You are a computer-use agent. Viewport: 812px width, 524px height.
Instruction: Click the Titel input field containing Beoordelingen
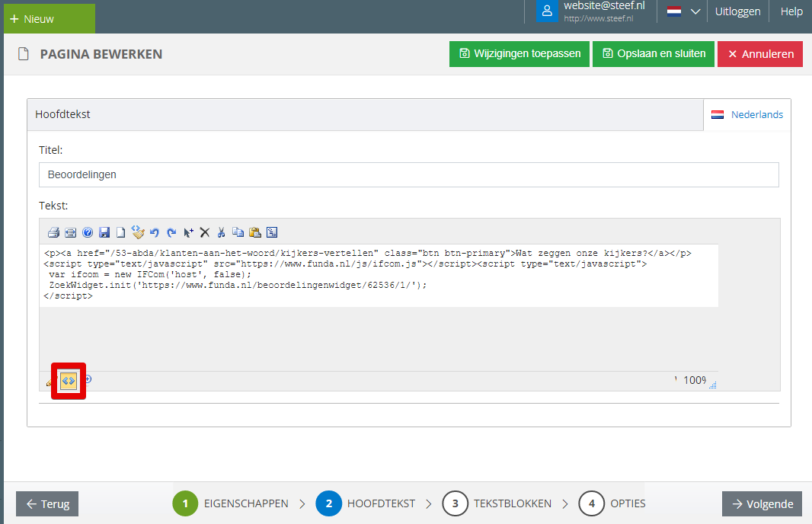[x=408, y=174]
